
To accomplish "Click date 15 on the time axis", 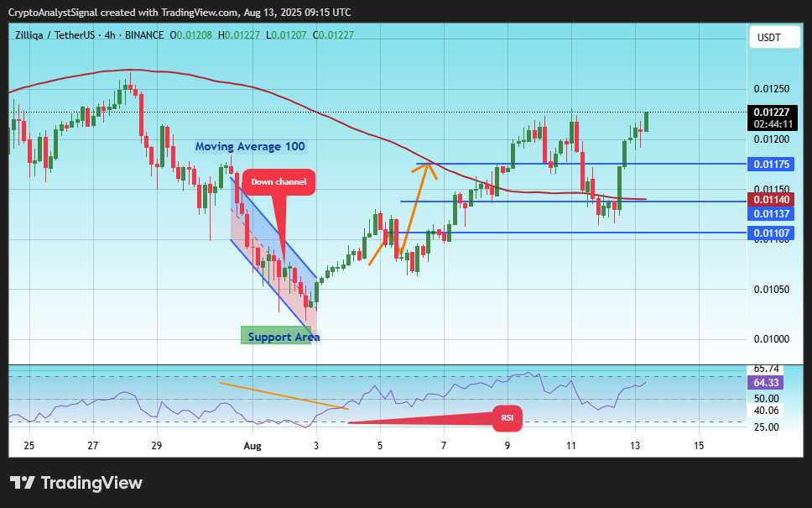I will pos(699,445).
